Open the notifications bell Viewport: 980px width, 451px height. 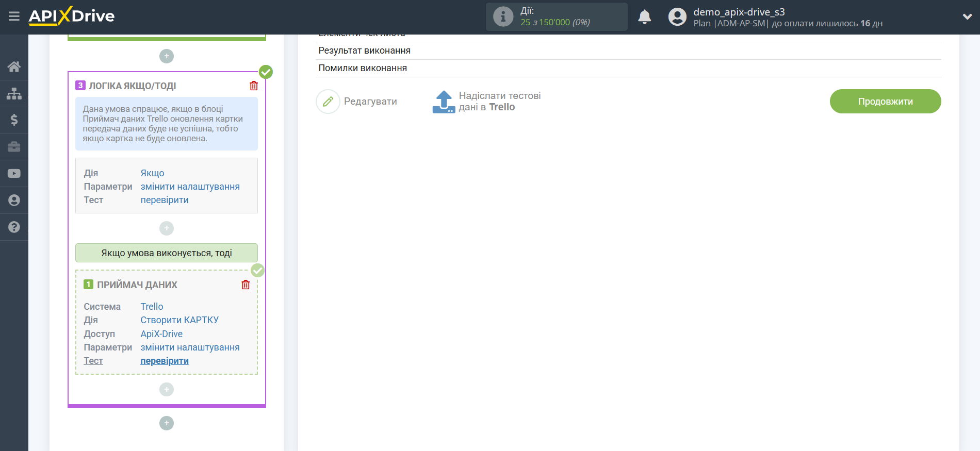(644, 16)
